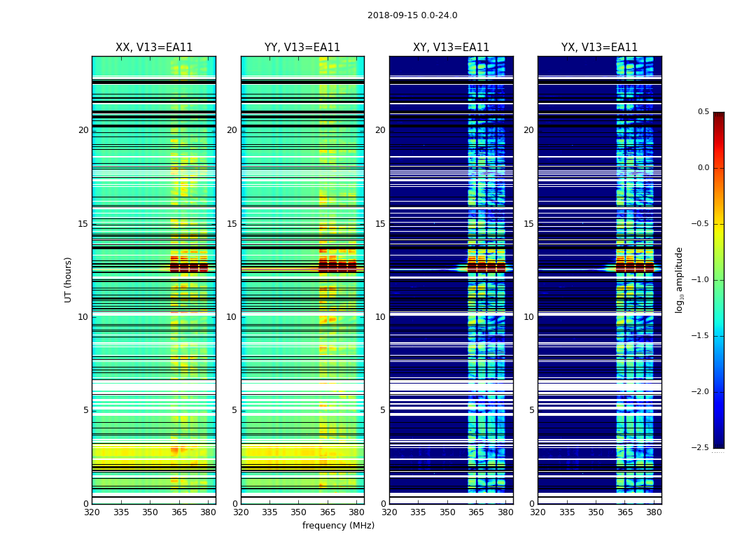735x560 pixels.
Task: Click the 'frequency (MHz)' x-axis label
Action: (x=338, y=526)
